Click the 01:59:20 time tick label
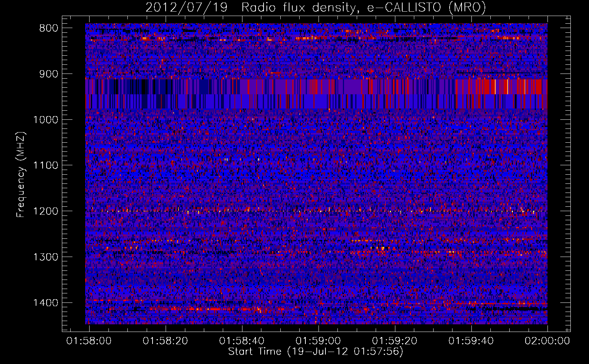 (x=395, y=341)
